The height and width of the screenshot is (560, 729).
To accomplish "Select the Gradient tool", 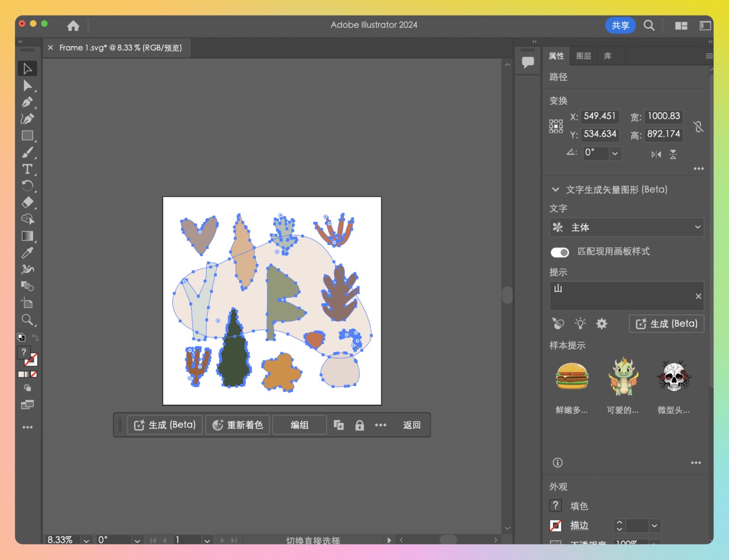I will click(28, 236).
